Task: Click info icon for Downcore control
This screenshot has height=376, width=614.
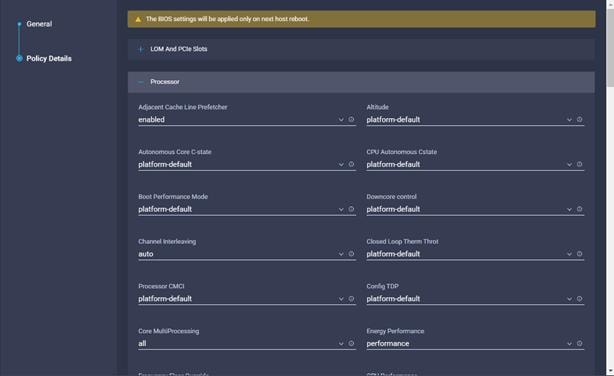Action: tap(580, 209)
